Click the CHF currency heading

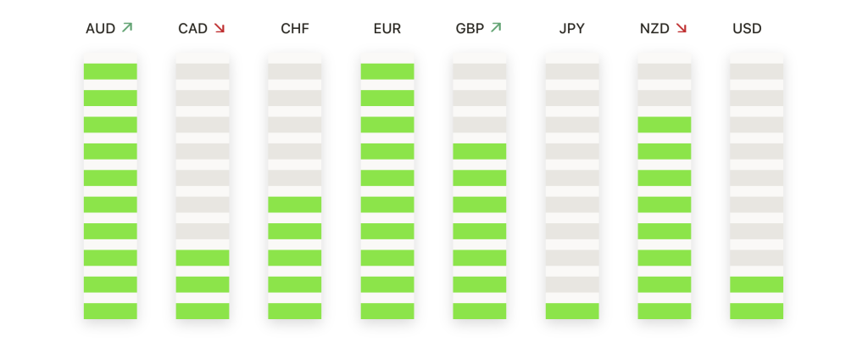[295, 29]
